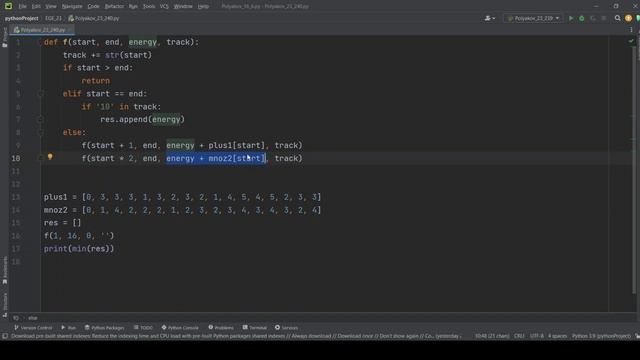
Task: Collapse the fold marker at line 8 else
Action: pos(41,133)
